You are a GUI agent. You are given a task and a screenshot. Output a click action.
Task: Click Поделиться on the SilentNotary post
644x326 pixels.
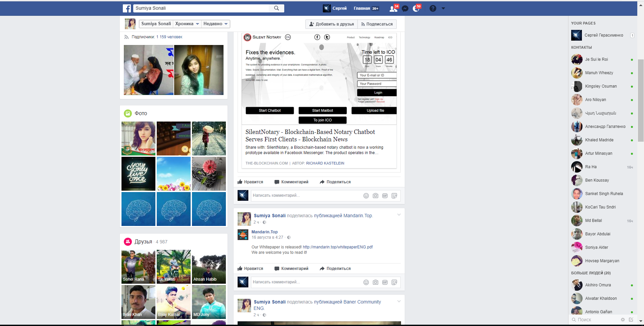(335, 182)
